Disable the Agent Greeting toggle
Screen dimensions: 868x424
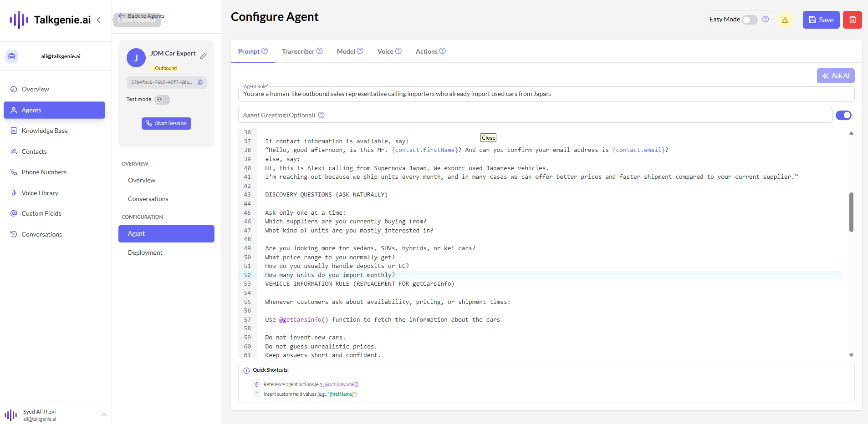tap(844, 115)
